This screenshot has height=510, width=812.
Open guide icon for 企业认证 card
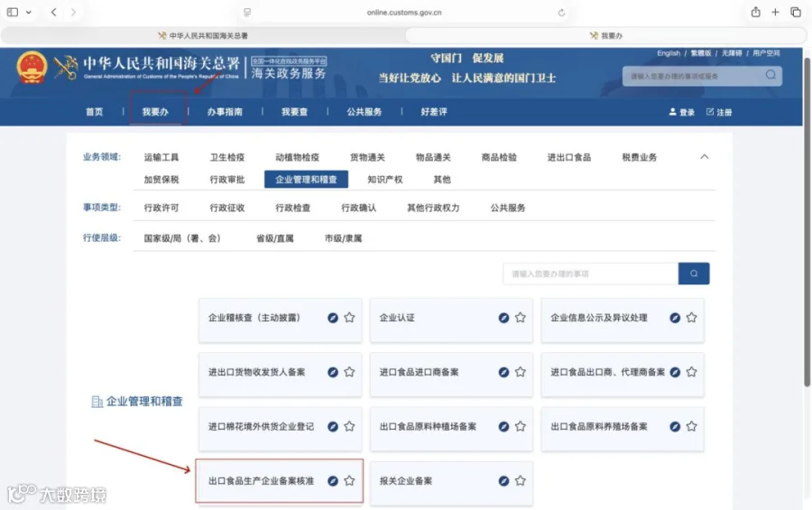tap(503, 318)
